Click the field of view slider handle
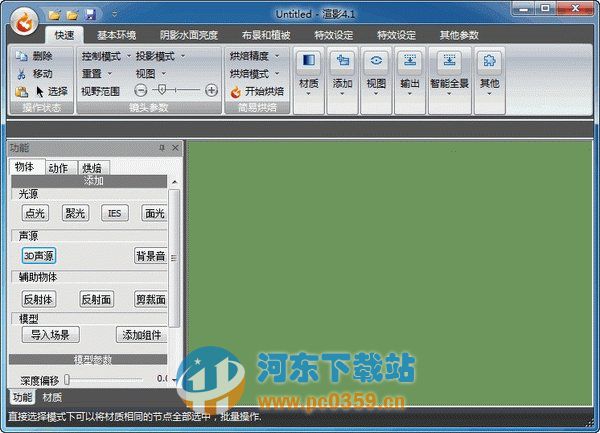This screenshot has height=433, width=600. click(162, 90)
